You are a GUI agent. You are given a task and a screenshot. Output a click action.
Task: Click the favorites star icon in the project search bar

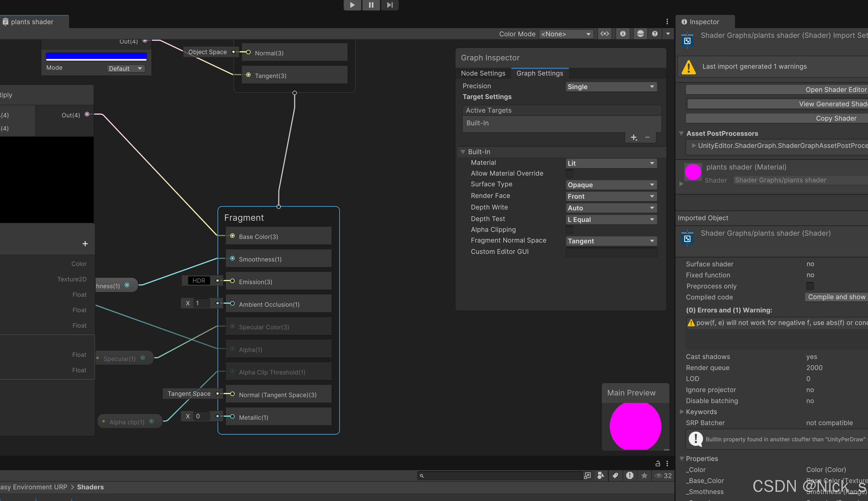point(644,476)
